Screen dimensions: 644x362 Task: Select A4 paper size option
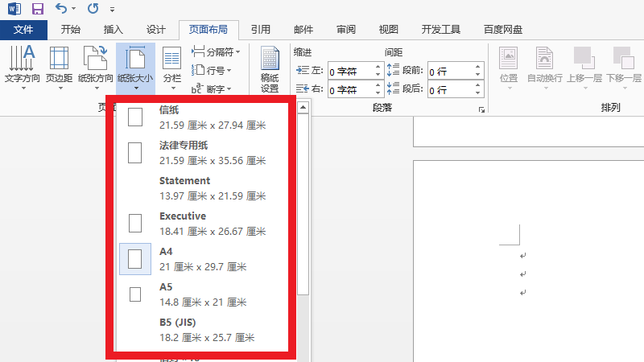pos(201,258)
